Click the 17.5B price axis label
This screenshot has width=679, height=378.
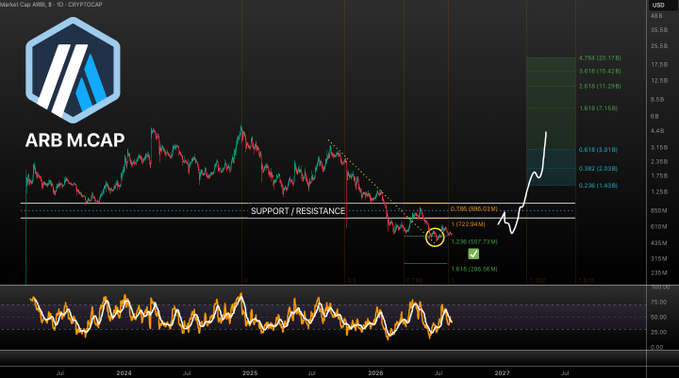coord(659,65)
